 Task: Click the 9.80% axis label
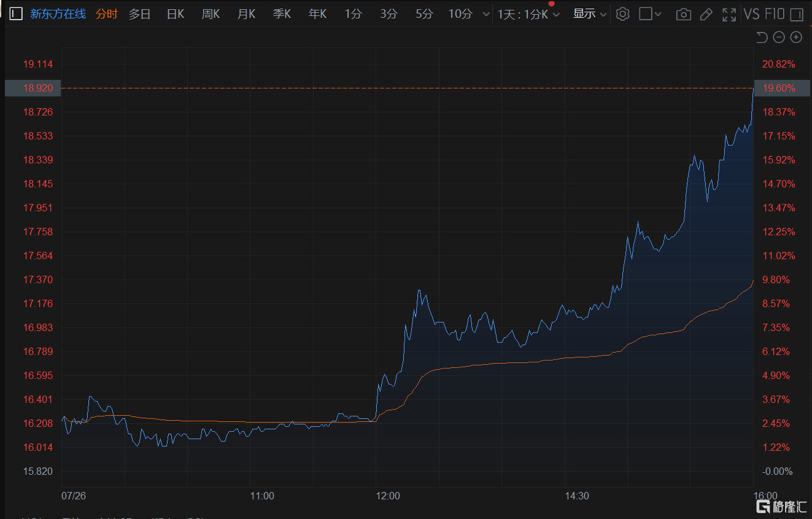pos(776,279)
